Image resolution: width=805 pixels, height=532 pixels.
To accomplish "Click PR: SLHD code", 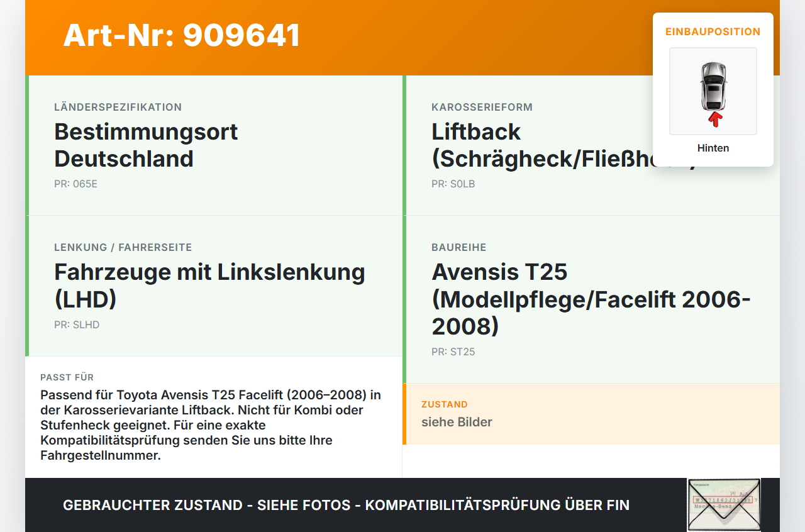I will click(x=77, y=325).
